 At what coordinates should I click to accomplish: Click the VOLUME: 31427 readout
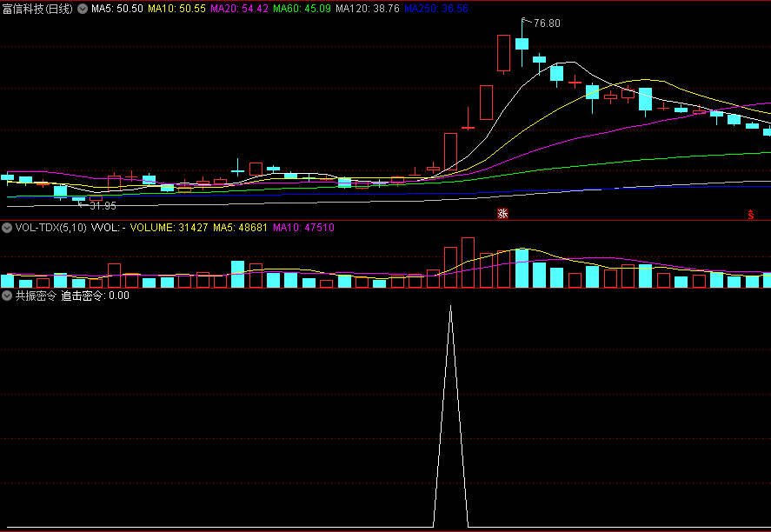[x=169, y=228]
